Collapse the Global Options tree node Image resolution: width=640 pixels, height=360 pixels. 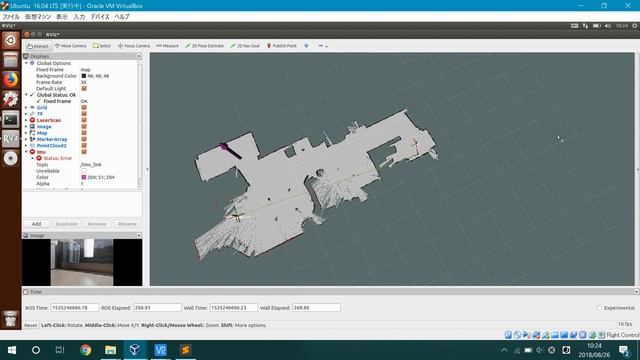point(27,63)
